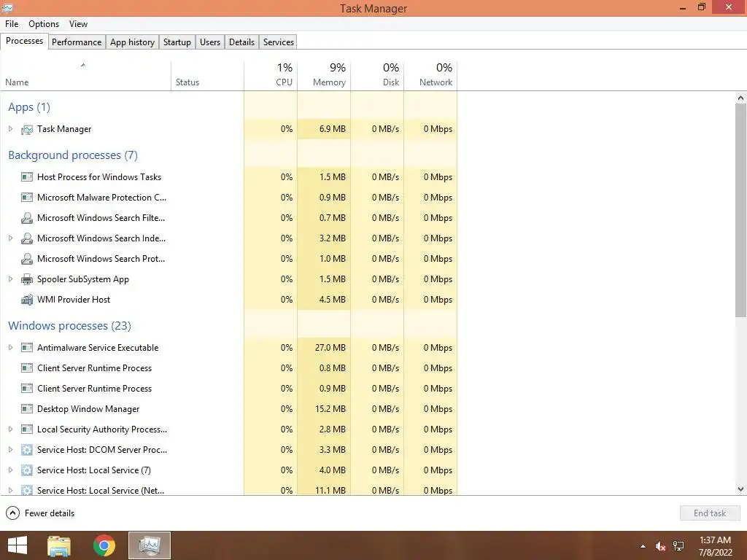Viewport: 747px width, 560px height.
Task: Click the Windows processes (23) group heading
Action: [69, 326]
